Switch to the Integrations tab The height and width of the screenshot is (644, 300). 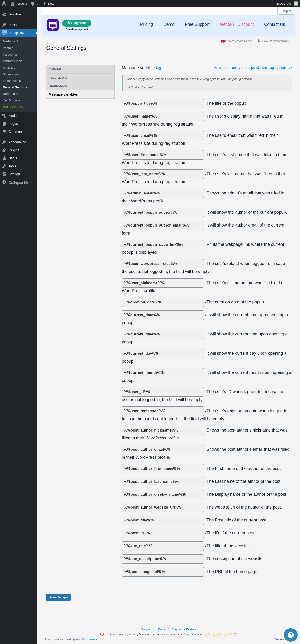80,78
